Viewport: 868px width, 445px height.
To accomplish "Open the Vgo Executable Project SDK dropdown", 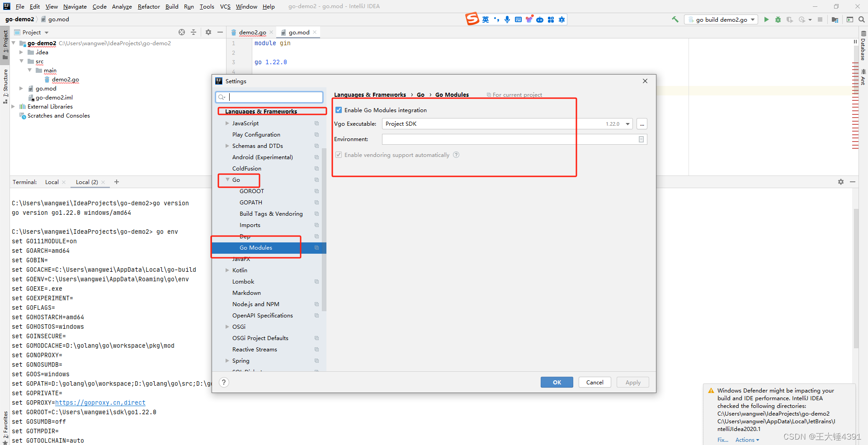I will (x=628, y=124).
